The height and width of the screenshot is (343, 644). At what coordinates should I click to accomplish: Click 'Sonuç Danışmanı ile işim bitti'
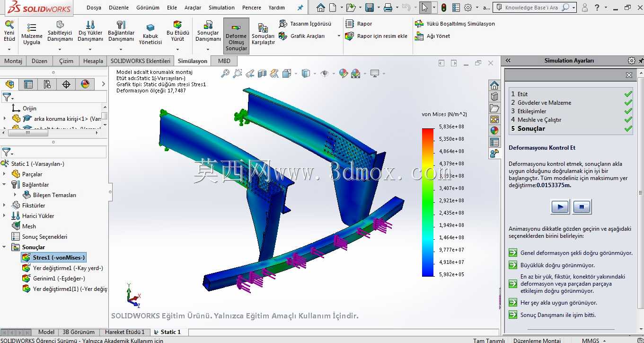point(552,315)
